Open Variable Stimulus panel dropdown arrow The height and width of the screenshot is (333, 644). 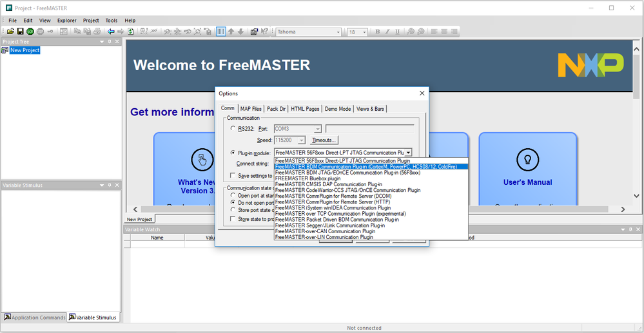pos(102,186)
